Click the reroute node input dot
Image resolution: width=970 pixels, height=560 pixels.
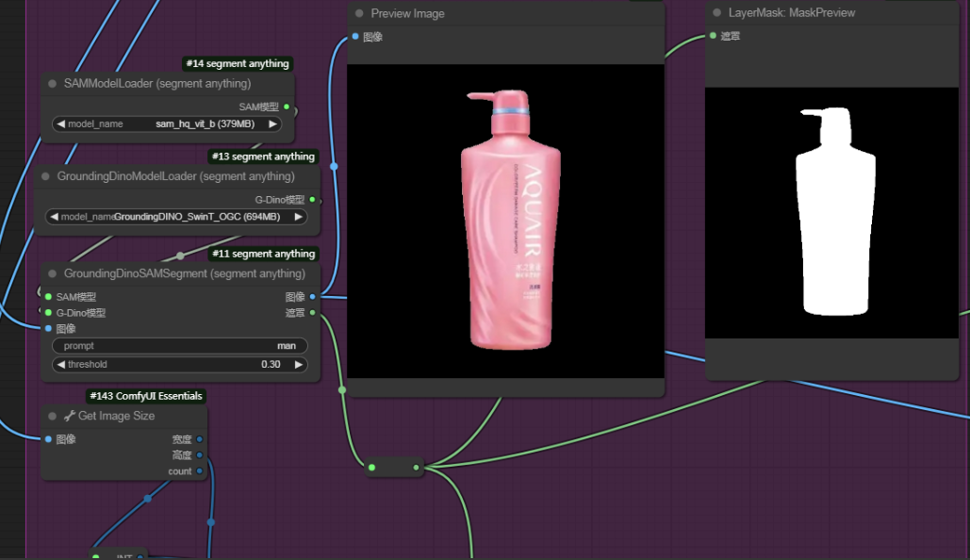[371, 468]
